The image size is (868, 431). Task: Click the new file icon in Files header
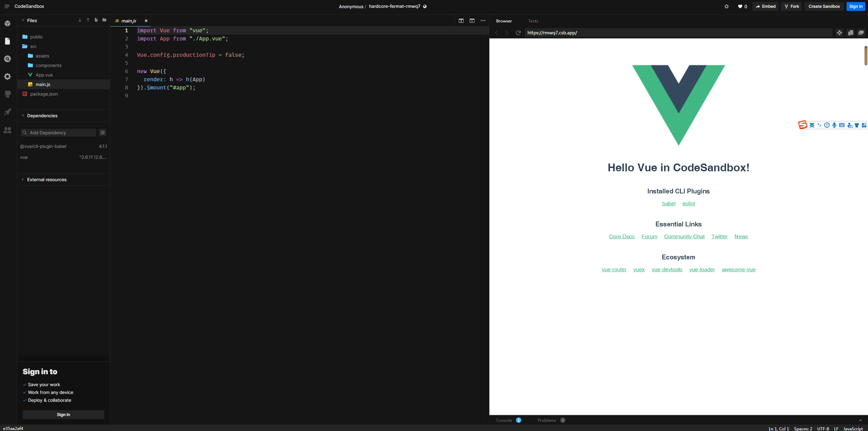click(x=96, y=20)
